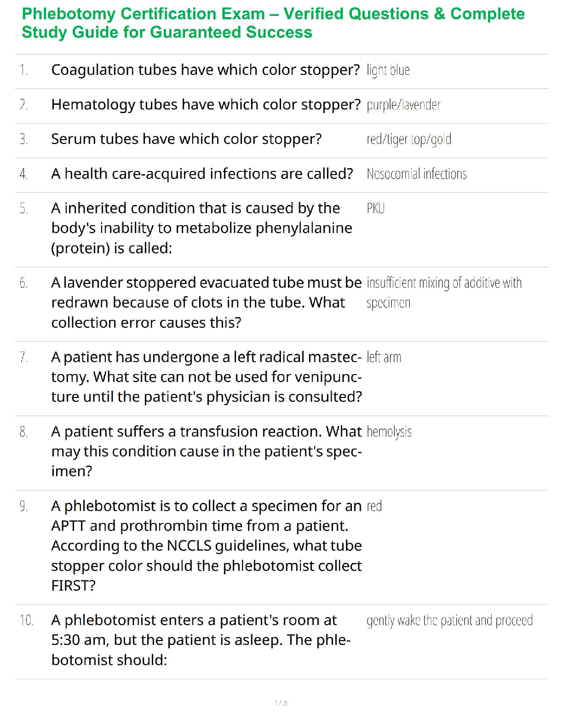The height and width of the screenshot is (728, 563).
Task: Click the serum tubes color stopper question
Action: click(186, 139)
